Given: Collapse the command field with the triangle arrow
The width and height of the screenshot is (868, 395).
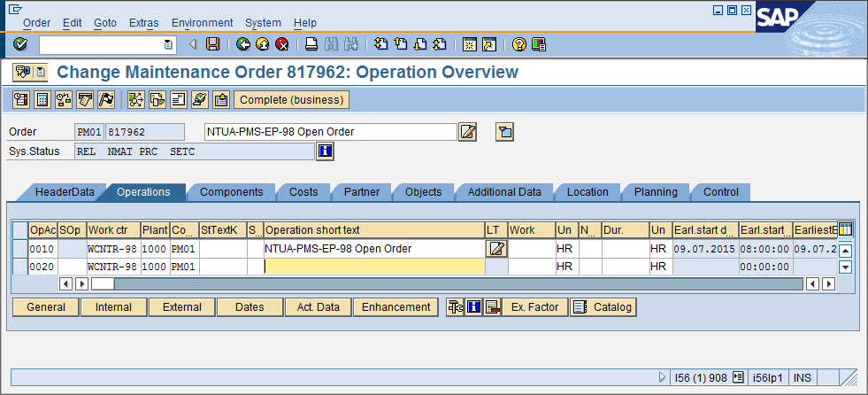Looking at the screenshot, I should pyautogui.click(x=193, y=44).
